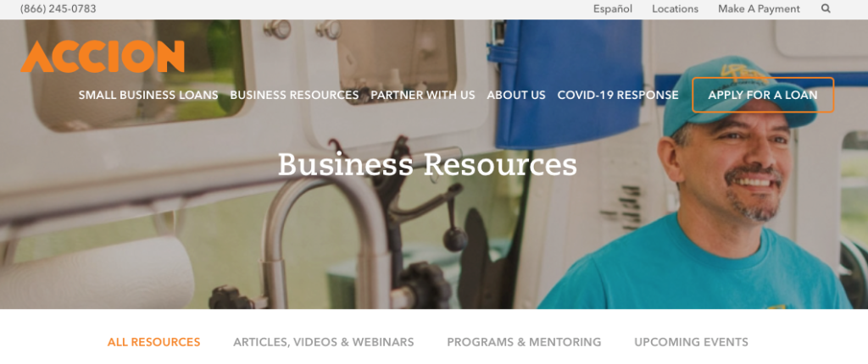Image resolution: width=868 pixels, height=364 pixels.
Task: Open the Programs & Mentoring tab
Action: pyautogui.click(x=524, y=342)
